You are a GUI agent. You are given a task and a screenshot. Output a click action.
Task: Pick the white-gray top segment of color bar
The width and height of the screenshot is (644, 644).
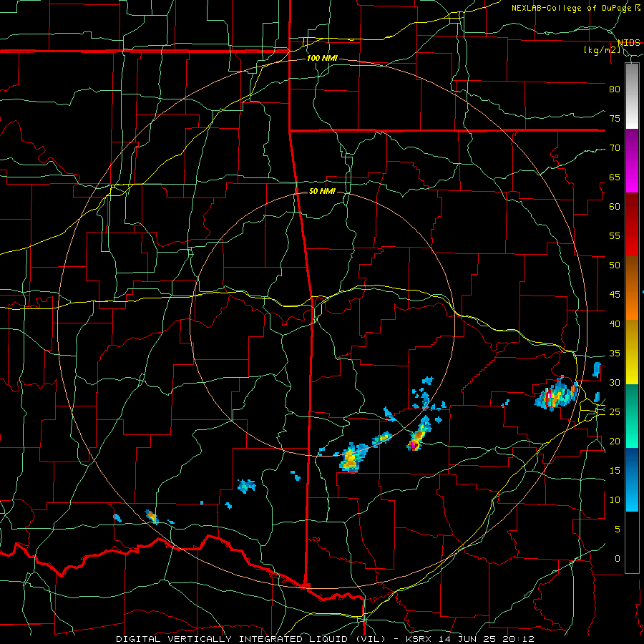coord(632,96)
